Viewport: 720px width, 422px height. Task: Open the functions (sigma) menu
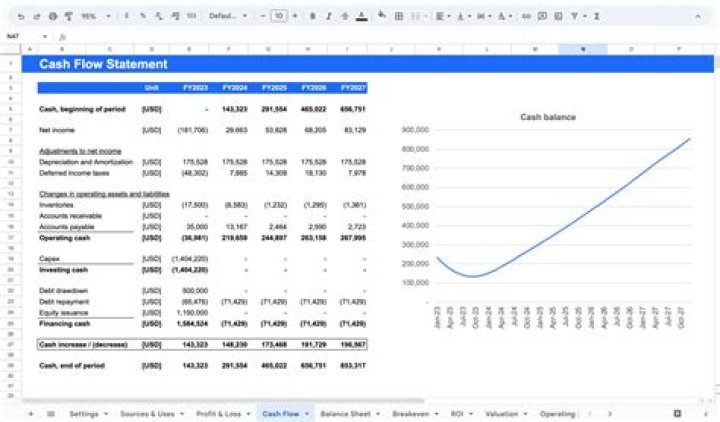(x=596, y=16)
